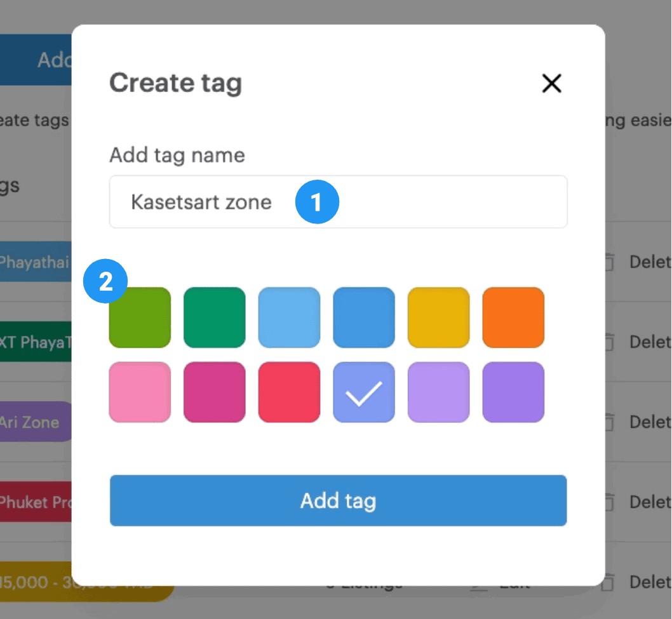Close the Create tag dialog with the X
The height and width of the screenshot is (619, 672).
[x=551, y=83]
